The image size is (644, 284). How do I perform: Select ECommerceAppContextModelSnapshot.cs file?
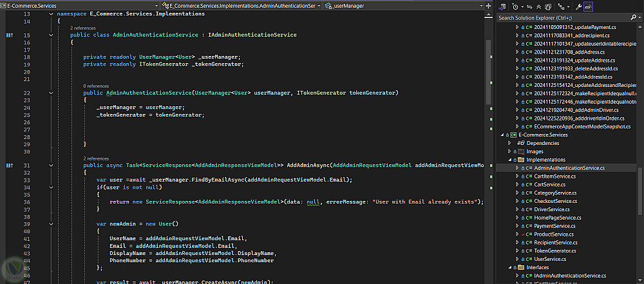(582, 127)
